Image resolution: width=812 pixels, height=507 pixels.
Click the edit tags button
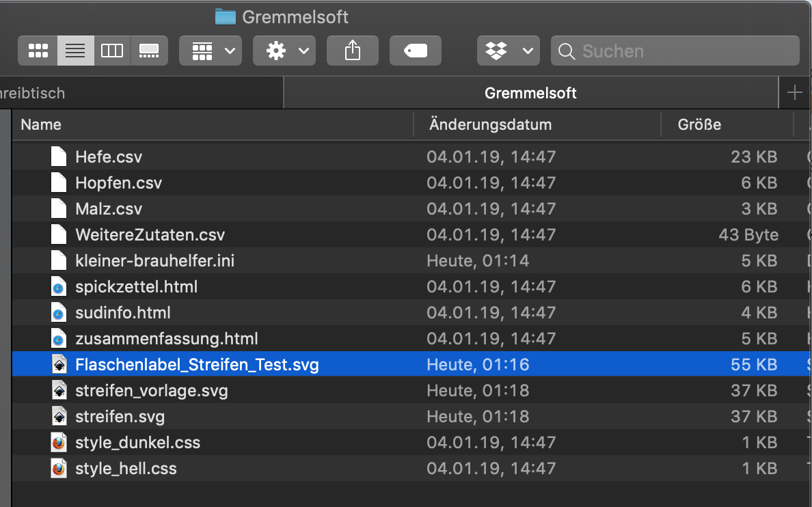point(415,51)
